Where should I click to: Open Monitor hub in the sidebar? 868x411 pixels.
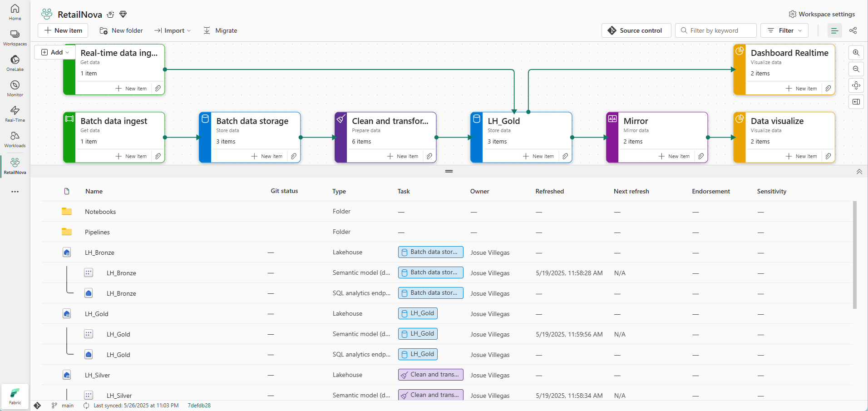tap(15, 89)
